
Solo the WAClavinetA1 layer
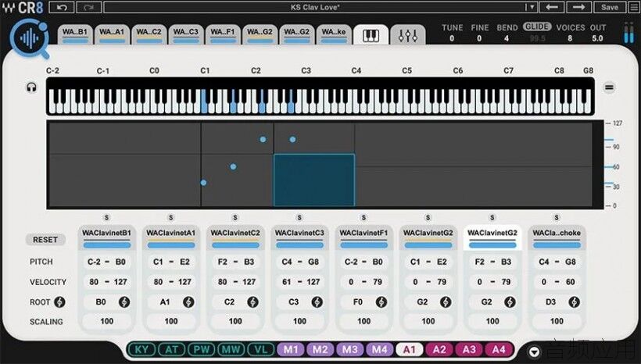[171, 218]
